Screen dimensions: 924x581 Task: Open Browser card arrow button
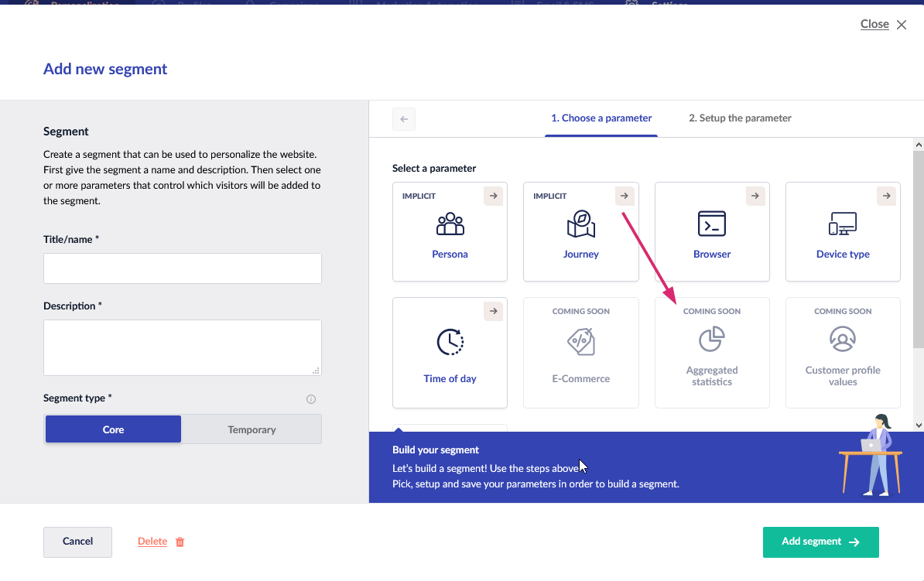pyautogui.click(x=755, y=196)
